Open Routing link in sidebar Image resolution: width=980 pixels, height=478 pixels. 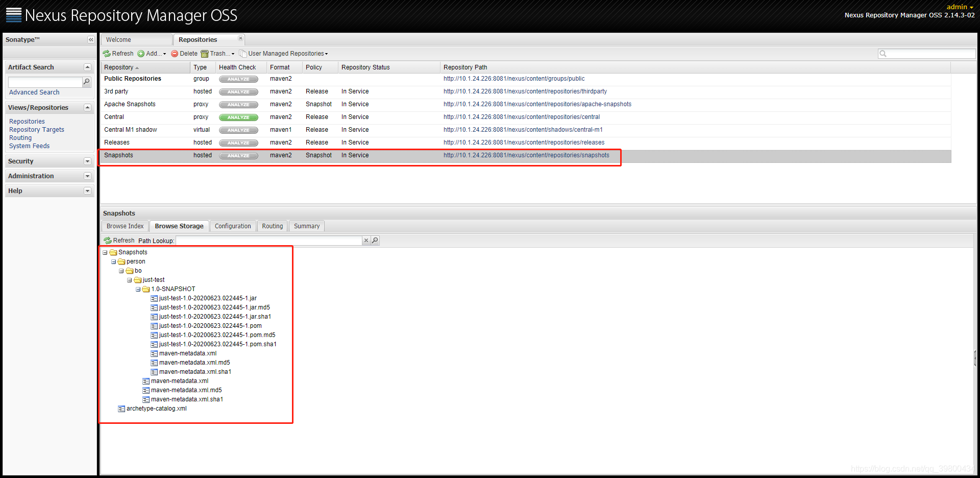pos(20,138)
